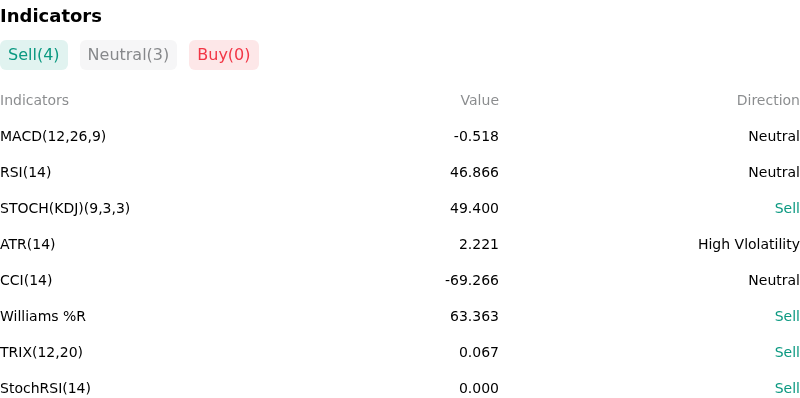
Task: Click the StochRSI(14) indicator label
Action: 45,388
